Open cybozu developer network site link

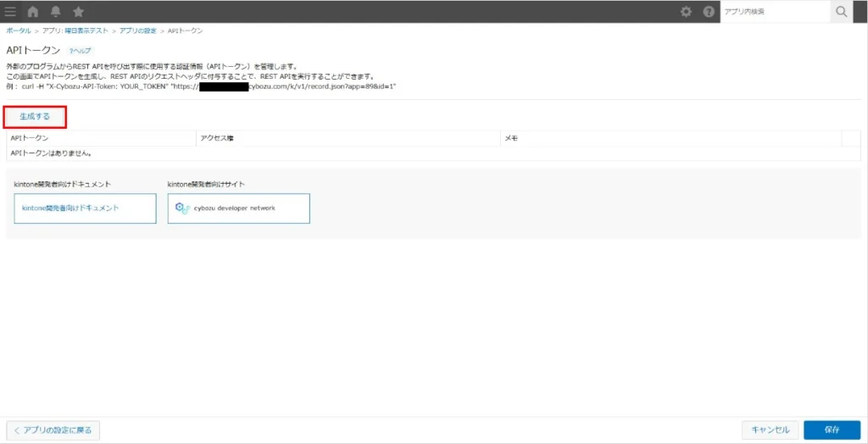[x=239, y=208]
